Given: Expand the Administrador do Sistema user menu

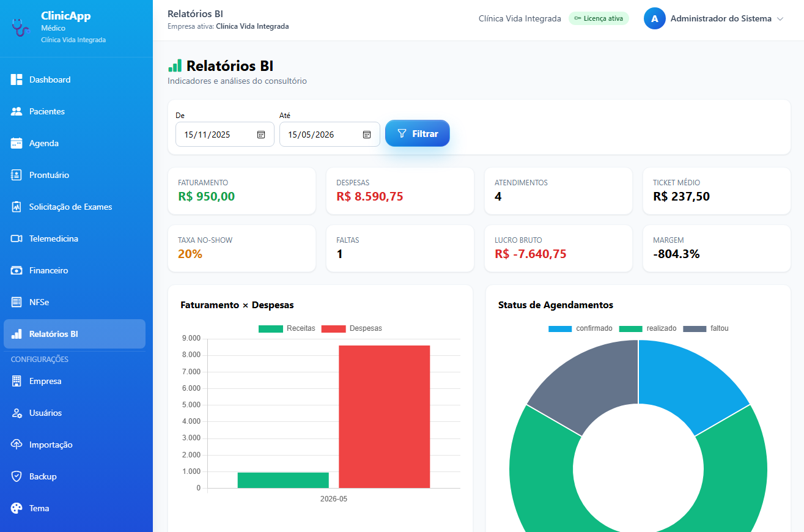Looking at the screenshot, I should pyautogui.click(x=714, y=19).
